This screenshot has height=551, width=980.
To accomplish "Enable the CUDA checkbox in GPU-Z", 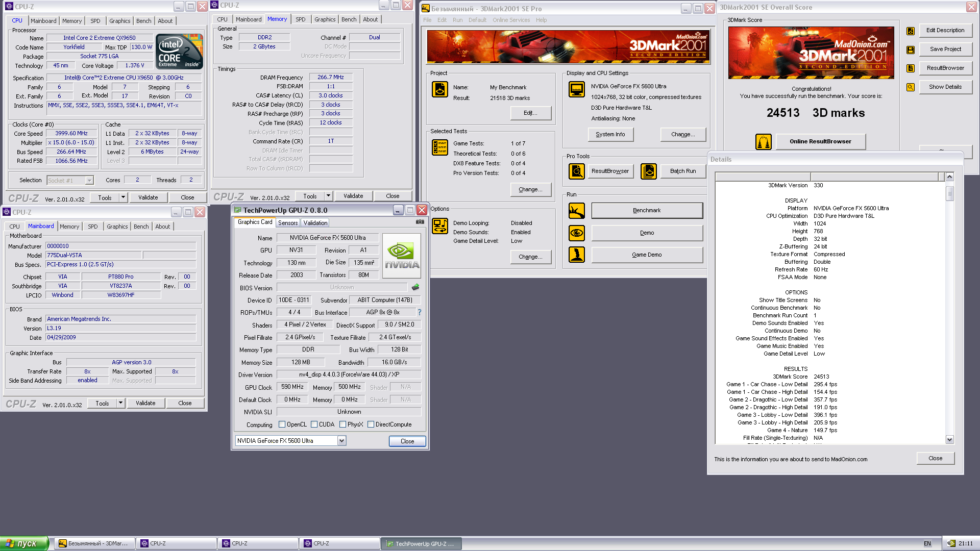I will 314,424.
